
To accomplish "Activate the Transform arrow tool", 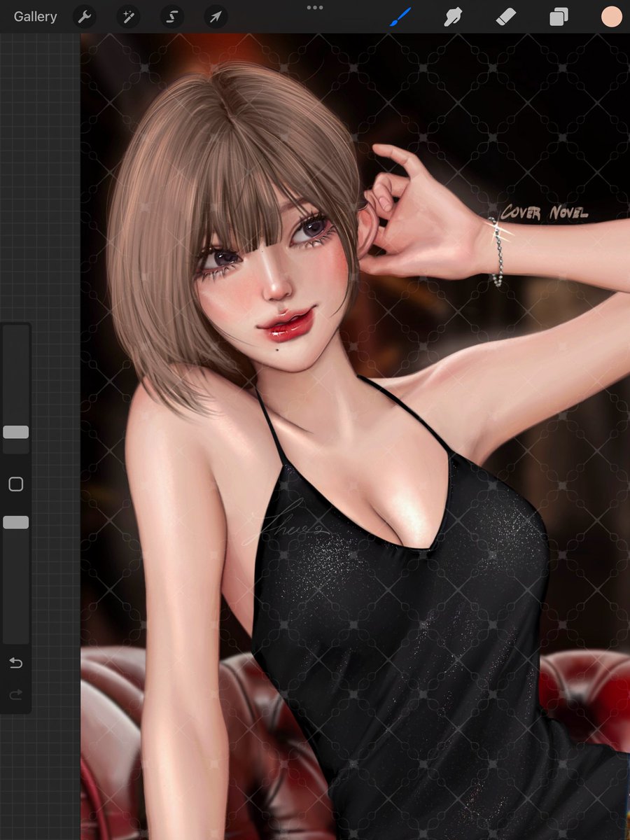I will [216, 17].
